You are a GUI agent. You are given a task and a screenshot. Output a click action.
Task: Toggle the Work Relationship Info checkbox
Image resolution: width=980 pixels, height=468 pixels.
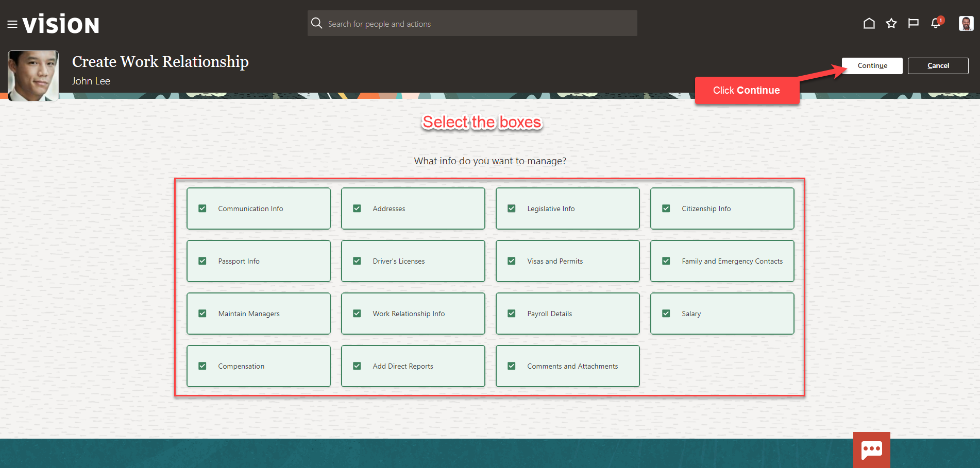tap(357, 314)
